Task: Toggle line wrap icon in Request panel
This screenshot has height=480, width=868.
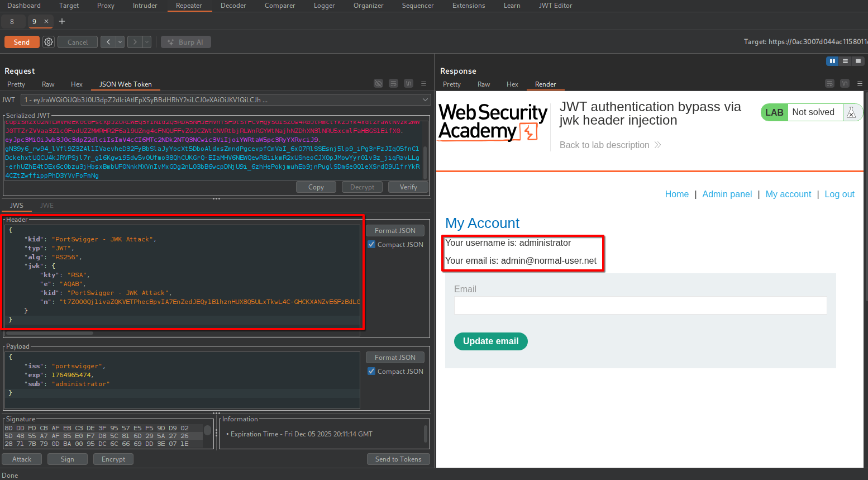Action: pos(393,83)
